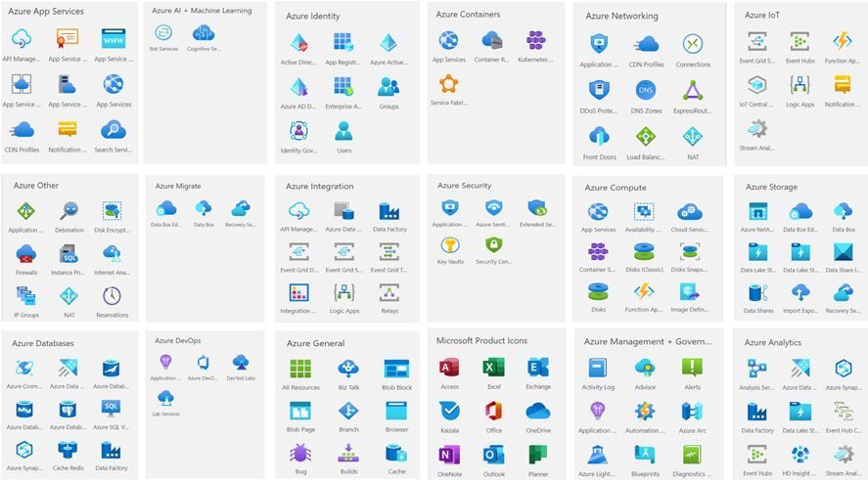Screen dimensions: 868x480
Task: Select the HD Insight icon
Action: (799, 455)
